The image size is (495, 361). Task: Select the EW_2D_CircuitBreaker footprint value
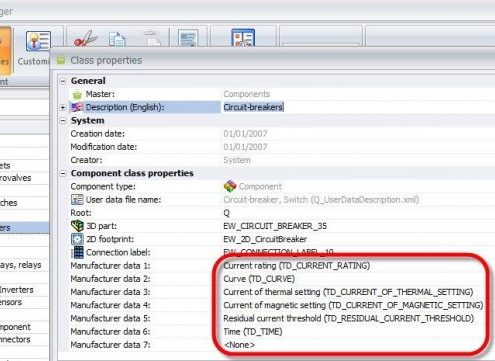pos(265,239)
